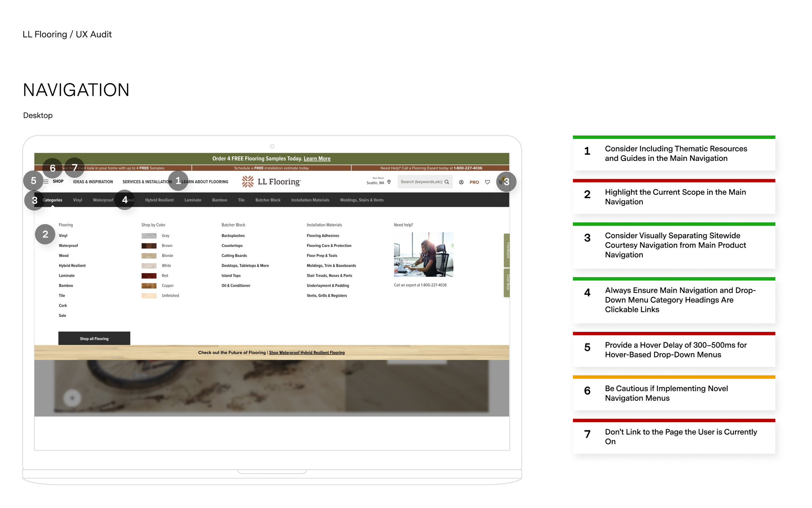This screenshot has width=812, height=508.
Task: Click the store location pin icon
Action: 389,182
